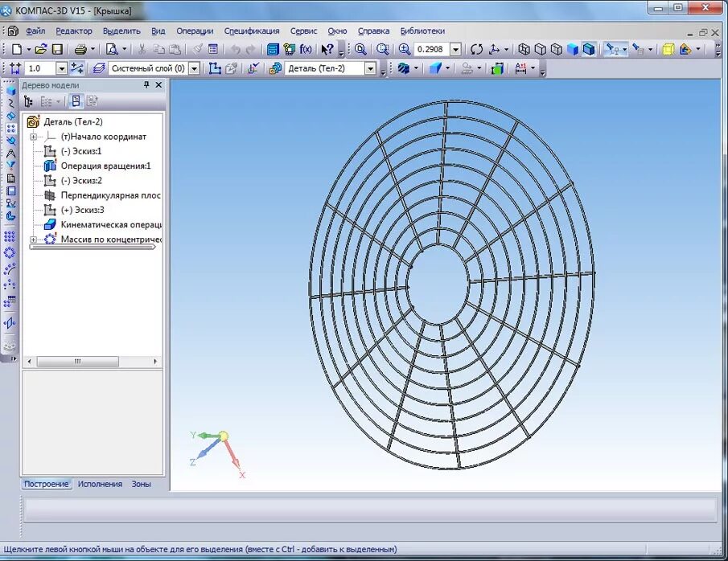Click the dimension A±1 icon
Image resolution: width=728 pixels, height=561 pixels.
521,68
